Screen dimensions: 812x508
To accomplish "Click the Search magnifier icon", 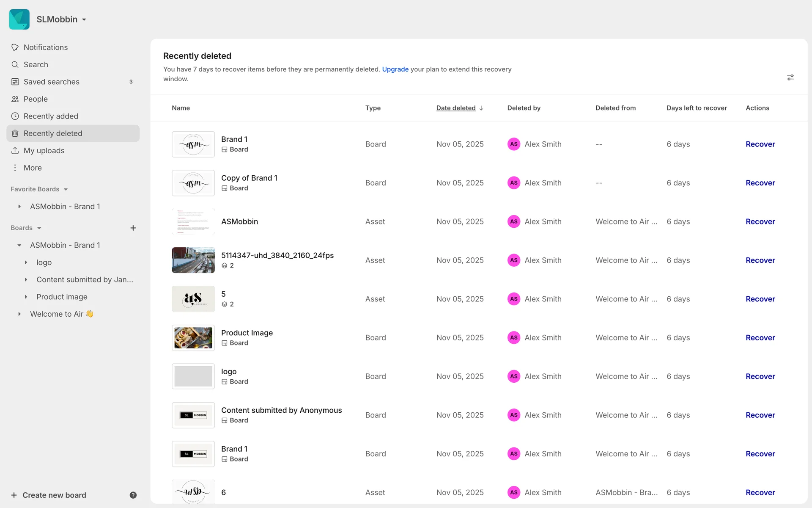I will point(15,64).
